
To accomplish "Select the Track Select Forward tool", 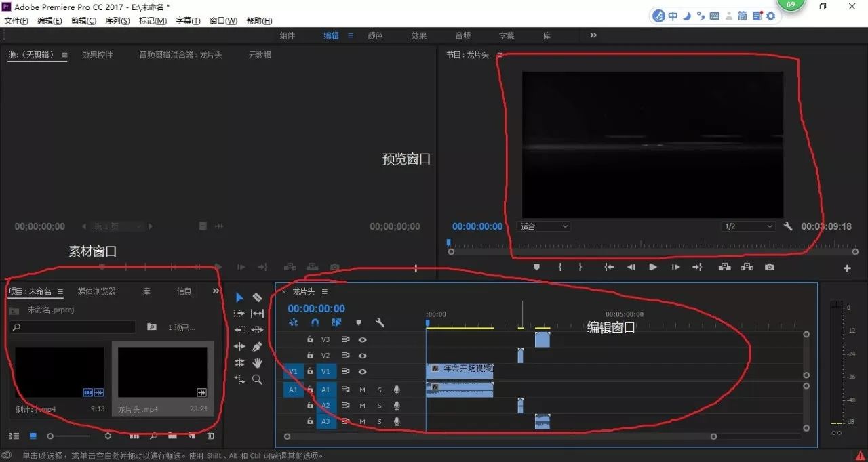I will coord(239,314).
